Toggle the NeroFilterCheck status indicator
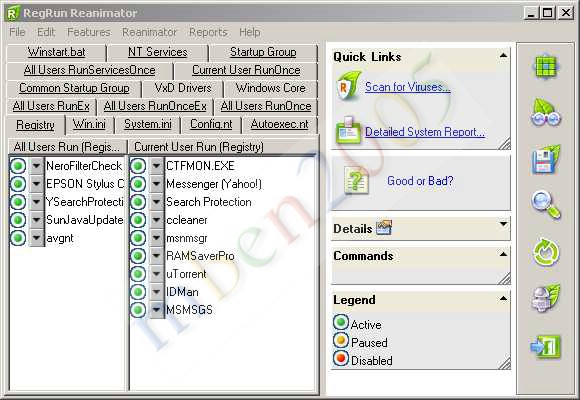This screenshot has width=580, height=400. pyautogui.click(x=18, y=165)
